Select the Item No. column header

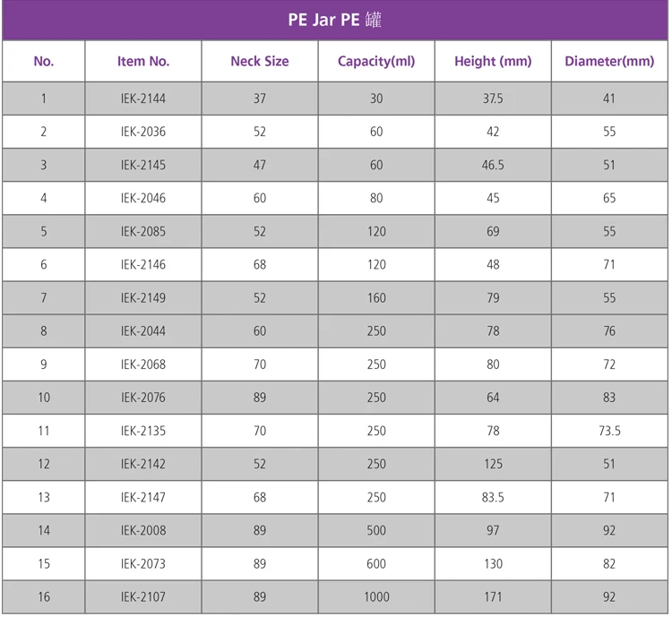tap(143, 62)
